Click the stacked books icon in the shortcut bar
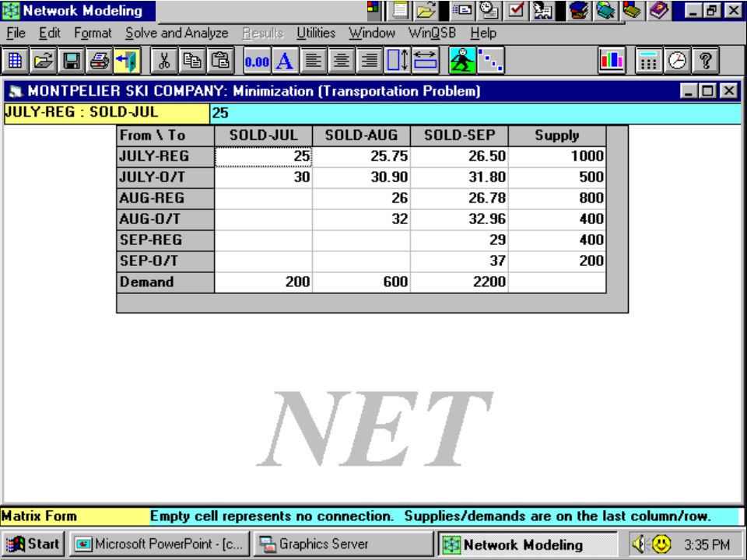The width and height of the screenshot is (747, 560). point(578,10)
